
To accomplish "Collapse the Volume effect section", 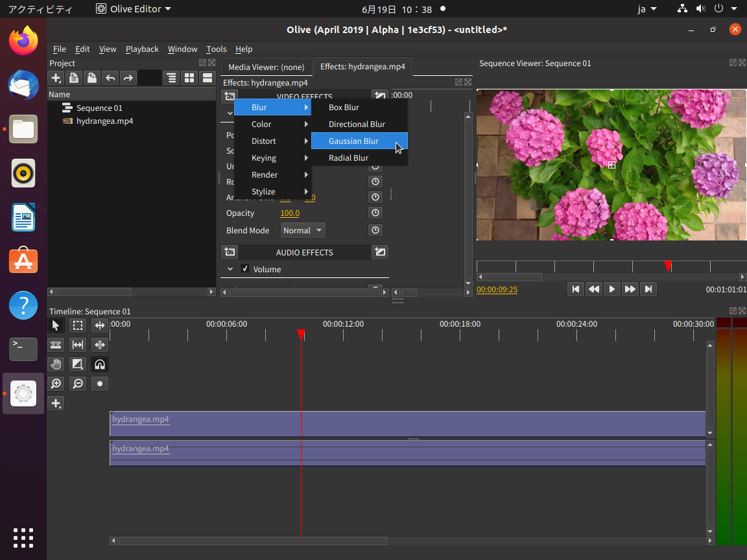I will [230, 269].
